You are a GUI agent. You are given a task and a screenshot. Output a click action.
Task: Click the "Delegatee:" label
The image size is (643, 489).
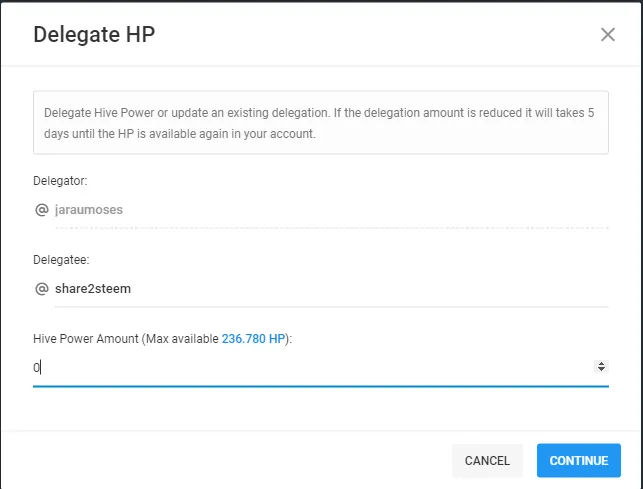point(61,260)
